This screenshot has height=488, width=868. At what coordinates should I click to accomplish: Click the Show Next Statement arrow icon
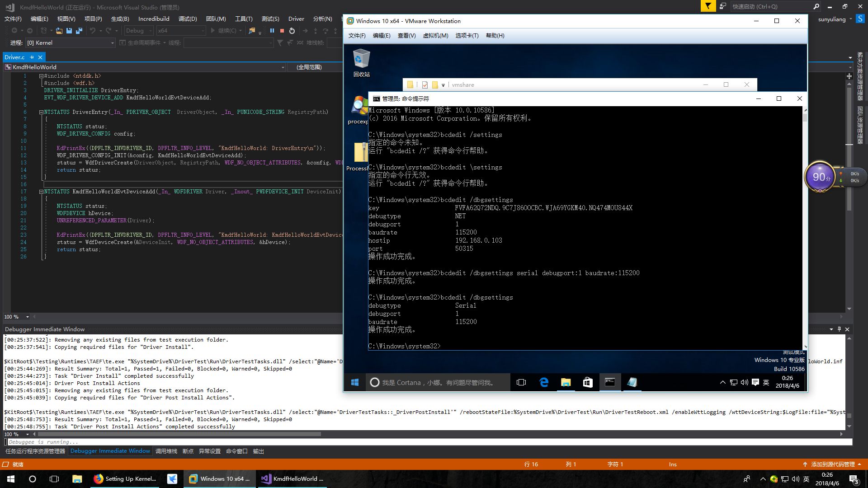[305, 31]
